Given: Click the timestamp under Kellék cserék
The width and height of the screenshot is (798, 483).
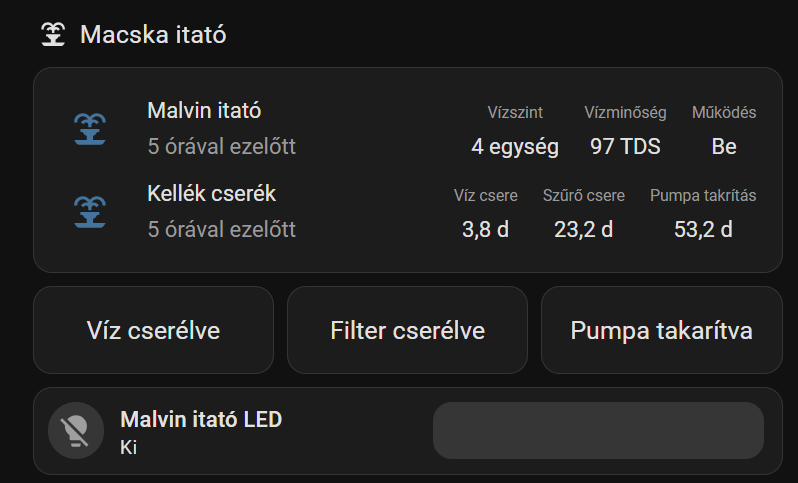Looking at the screenshot, I should 221,229.
